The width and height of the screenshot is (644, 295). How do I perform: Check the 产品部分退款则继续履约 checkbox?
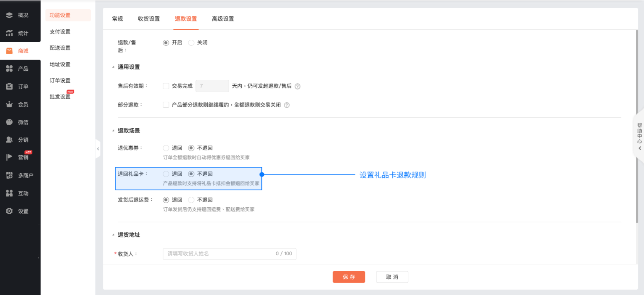pyautogui.click(x=166, y=105)
